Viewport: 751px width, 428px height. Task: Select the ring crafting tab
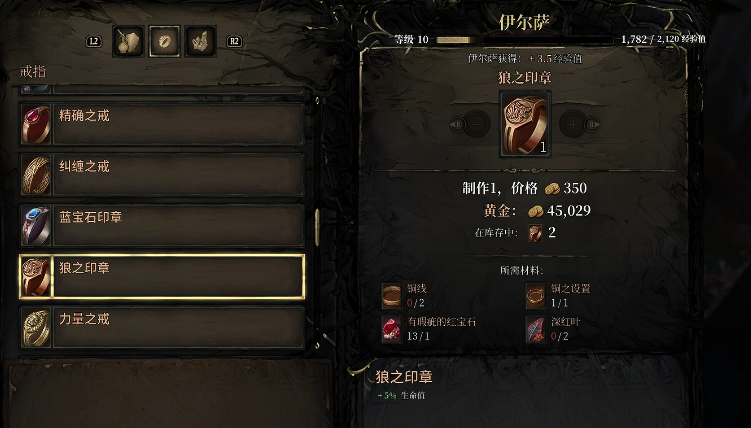[164, 41]
